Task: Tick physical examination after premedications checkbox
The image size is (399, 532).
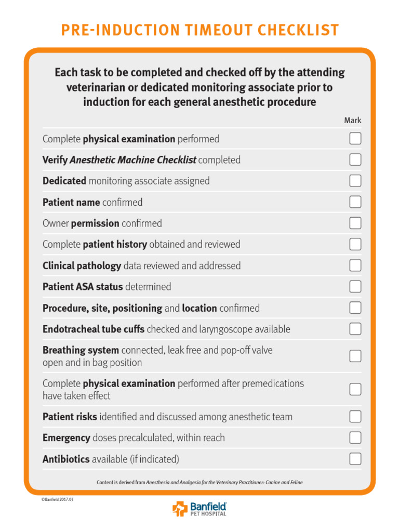Action: (x=355, y=389)
